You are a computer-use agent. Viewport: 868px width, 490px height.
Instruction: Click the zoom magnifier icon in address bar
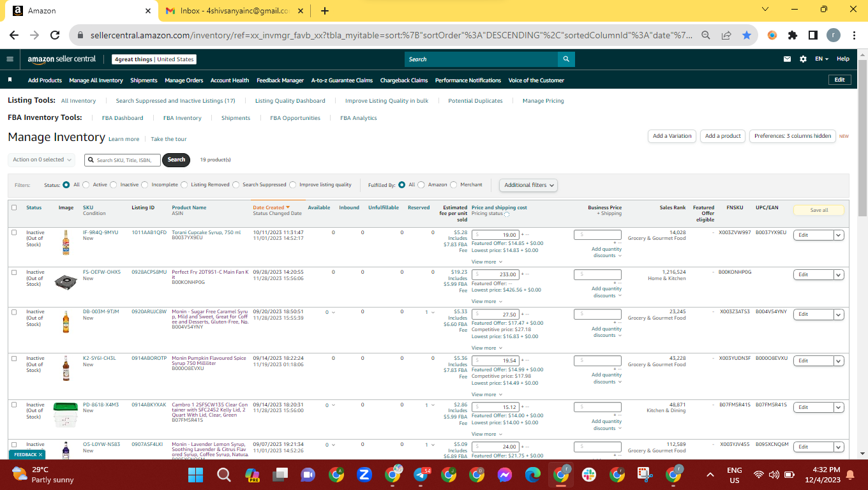point(706,36)
